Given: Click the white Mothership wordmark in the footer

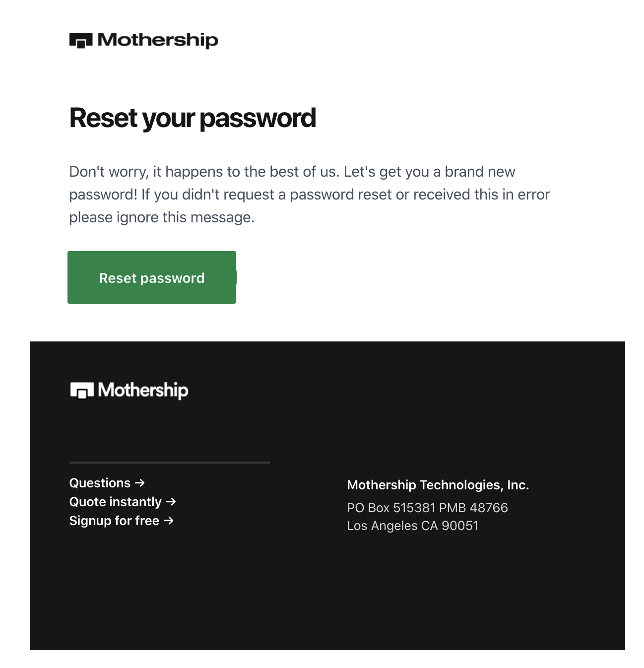Looking at the screenshot, I should 143,391.
